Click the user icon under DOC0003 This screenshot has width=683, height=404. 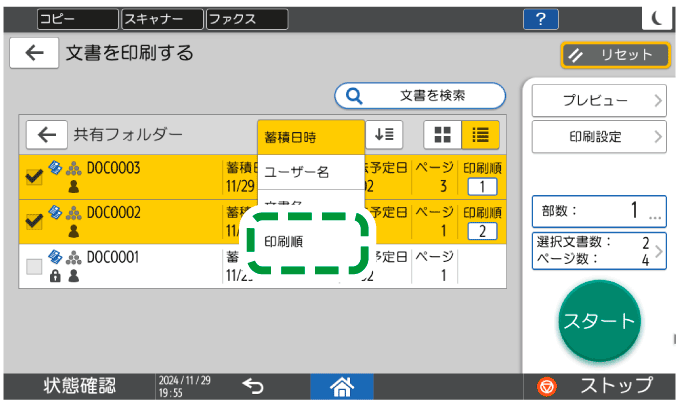pyautogui.click(x=74, y=187)
